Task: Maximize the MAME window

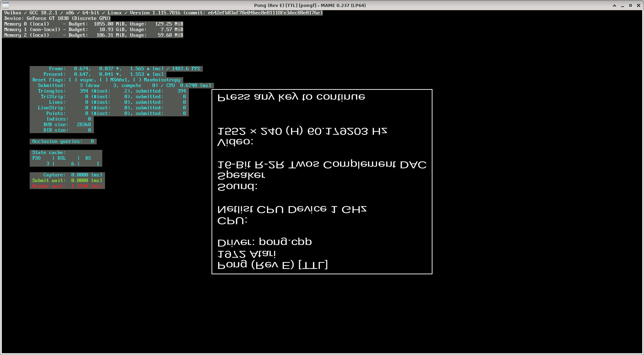Action: pyautogui.click(x=630, y=5)
